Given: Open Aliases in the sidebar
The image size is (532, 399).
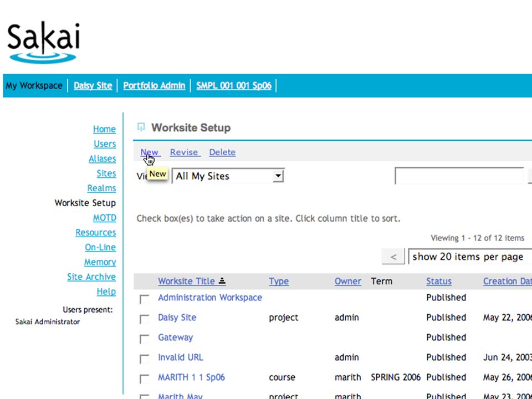Looking at the screenshot, I should [x=102, y=158].
